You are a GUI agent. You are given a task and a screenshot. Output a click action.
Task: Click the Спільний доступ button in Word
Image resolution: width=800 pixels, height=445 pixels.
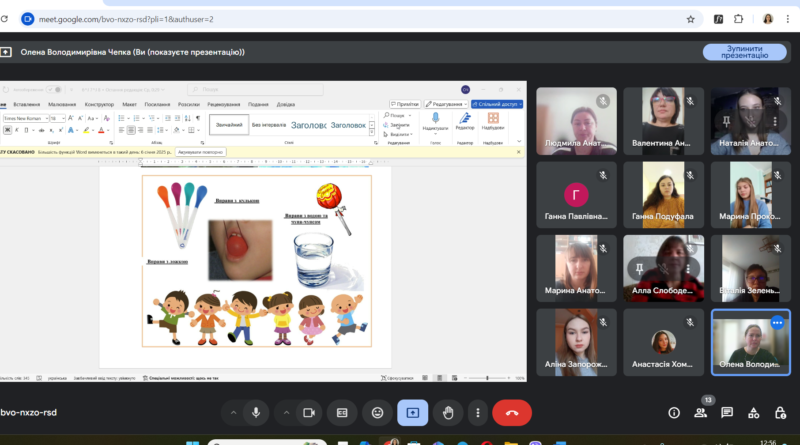(497, 104)
